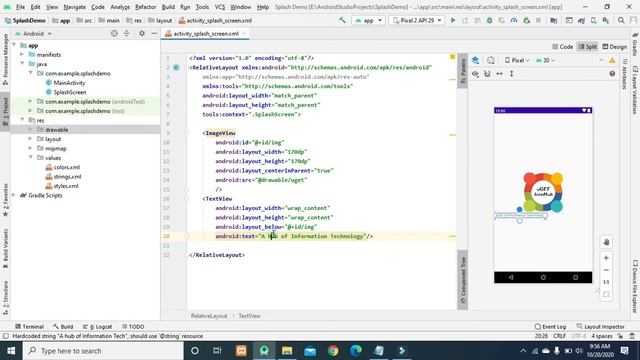Click the design warning triangle icon

pos(612,60)
